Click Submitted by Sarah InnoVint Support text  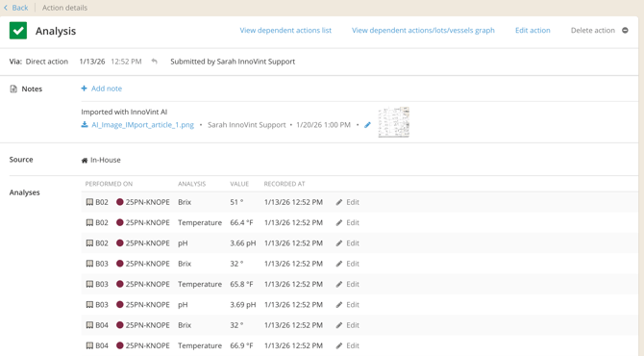[x=233, y=62]
